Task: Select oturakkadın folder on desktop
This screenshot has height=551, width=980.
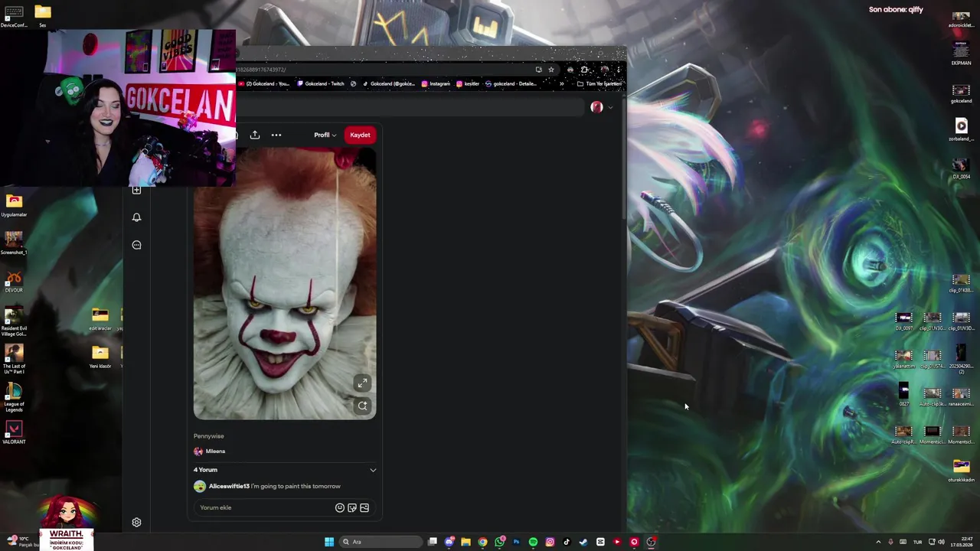Action: pos(962,470)
